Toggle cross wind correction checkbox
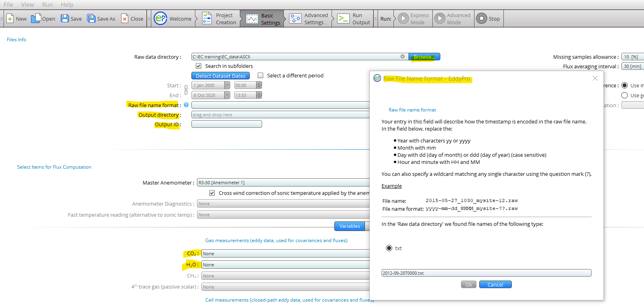 (212, 193)
